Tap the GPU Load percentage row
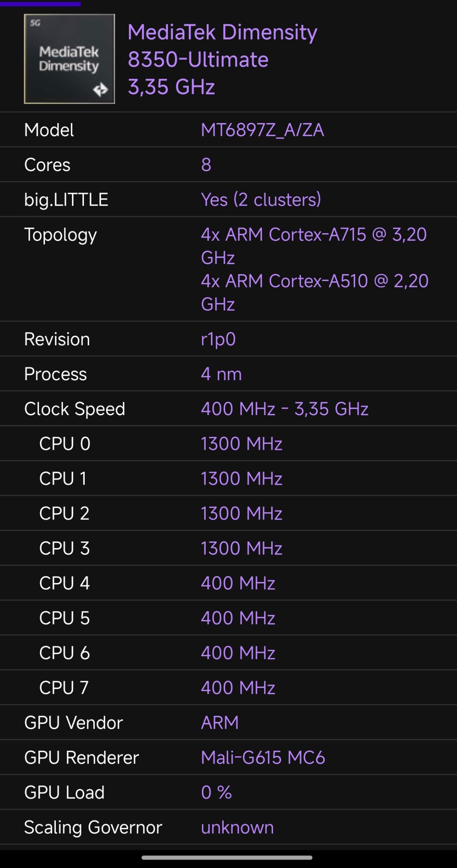 click(228, 792)
